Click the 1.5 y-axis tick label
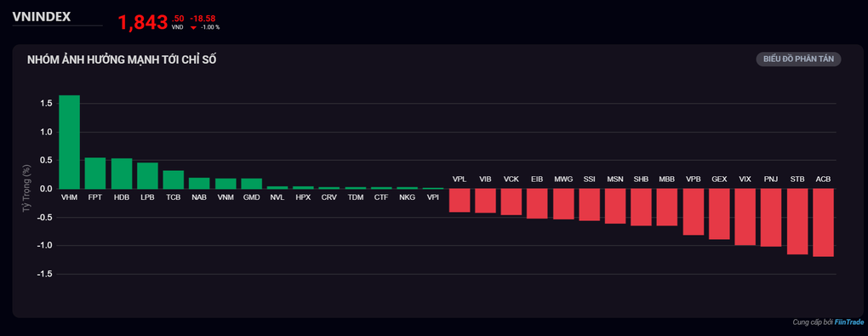Screen dimensions: 868x336 pos(46,104)
